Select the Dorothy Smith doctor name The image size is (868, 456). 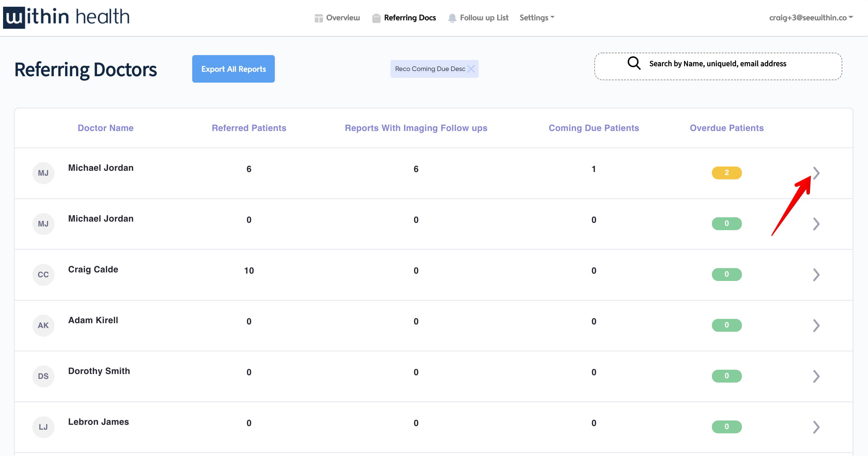point(99,371)
